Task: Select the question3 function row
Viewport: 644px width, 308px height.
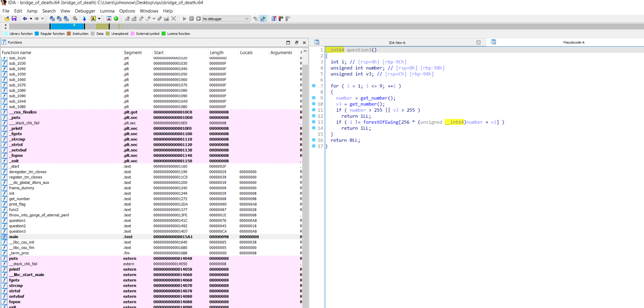Action: point(152,232)
